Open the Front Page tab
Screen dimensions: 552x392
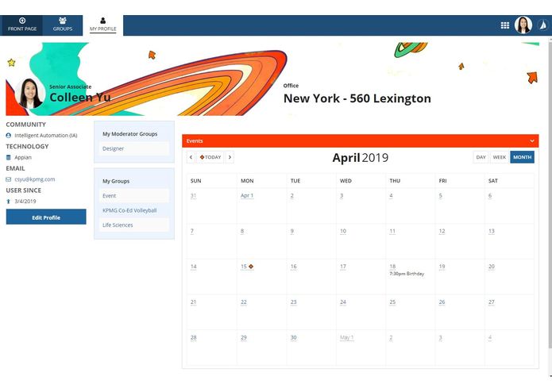click(21, 25)
